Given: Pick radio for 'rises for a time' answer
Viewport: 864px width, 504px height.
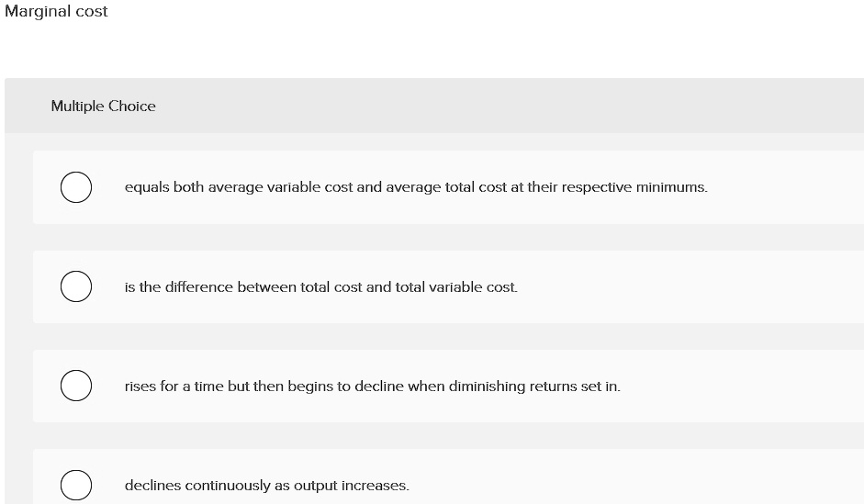Looking at the screenshot, I should click(76, 386).
